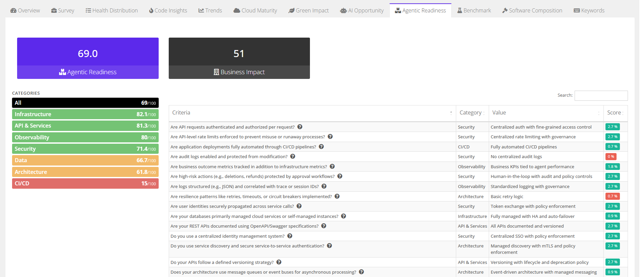Filter by Security category bar
The image size is (644, 277).
click(85, 149)
